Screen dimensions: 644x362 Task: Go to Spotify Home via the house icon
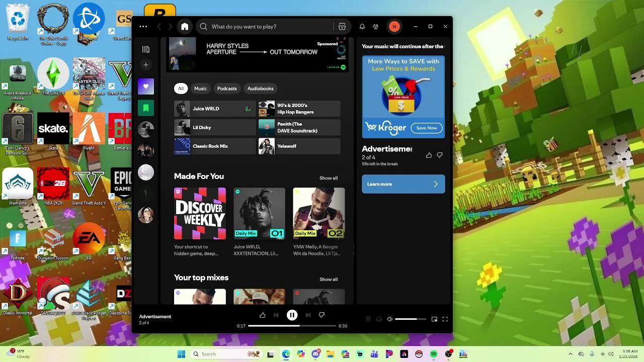pos(185,27)
